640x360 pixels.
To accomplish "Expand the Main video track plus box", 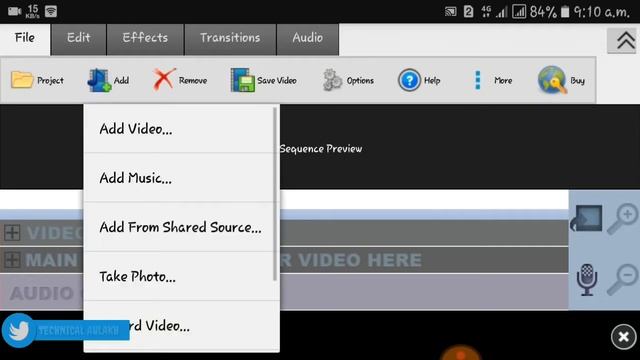I will pyautogui.click(x=12, y=260).
